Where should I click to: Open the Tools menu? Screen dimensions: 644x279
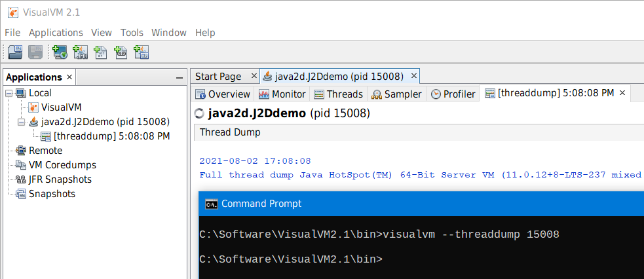click(x=132, y=32)
